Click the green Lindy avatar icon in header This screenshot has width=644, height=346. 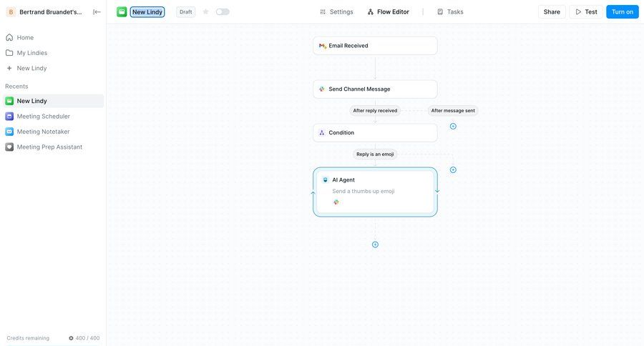122,12
